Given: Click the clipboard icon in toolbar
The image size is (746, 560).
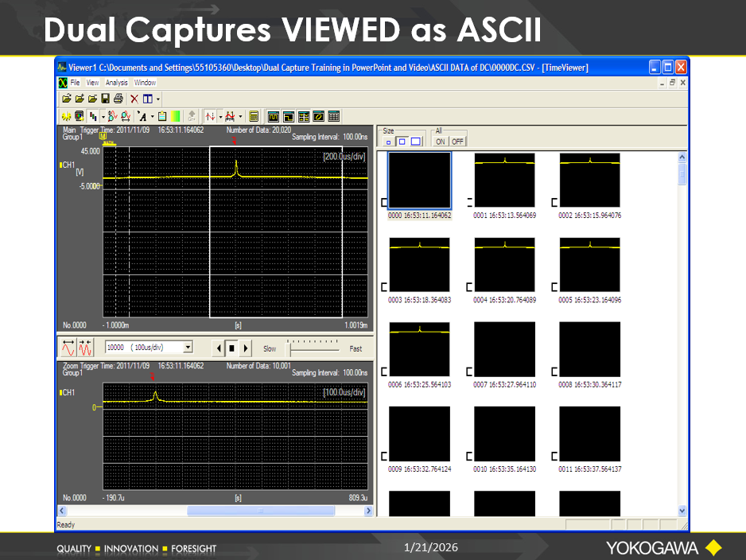Looking at the screenshot, I should (x=162, y=116).
